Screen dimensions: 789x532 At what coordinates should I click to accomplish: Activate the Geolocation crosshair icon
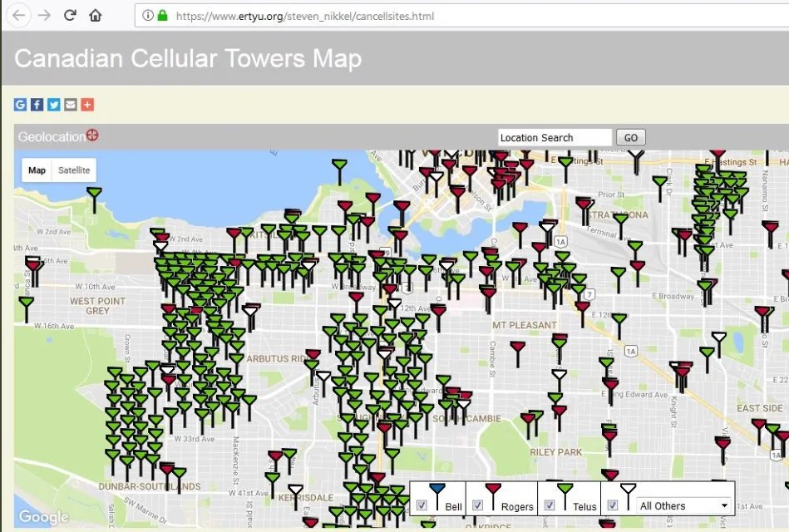coord(92,135)
